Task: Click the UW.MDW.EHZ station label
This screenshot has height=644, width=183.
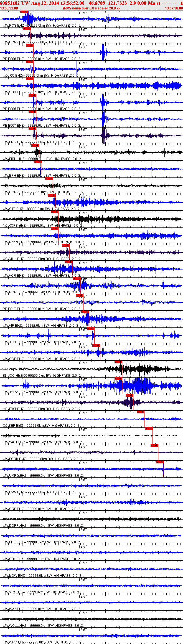Action: point(14,576)
